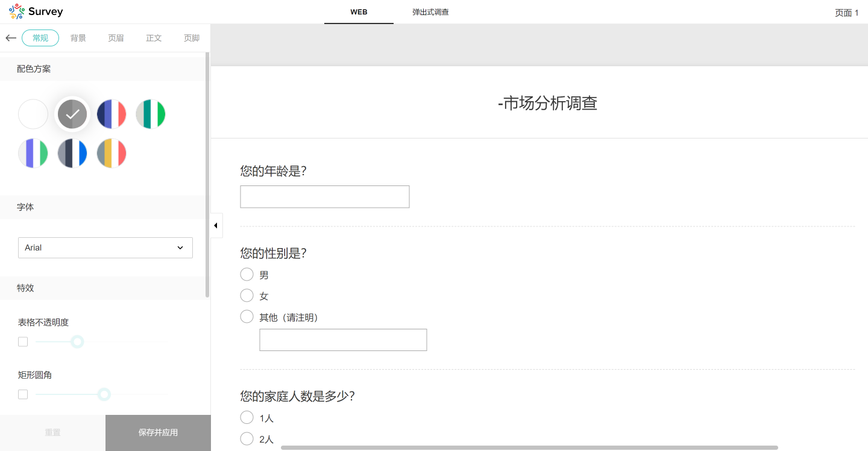Pick the purple and green color scheme
This screenshot has width=868, height=451.
pos(33,154)
